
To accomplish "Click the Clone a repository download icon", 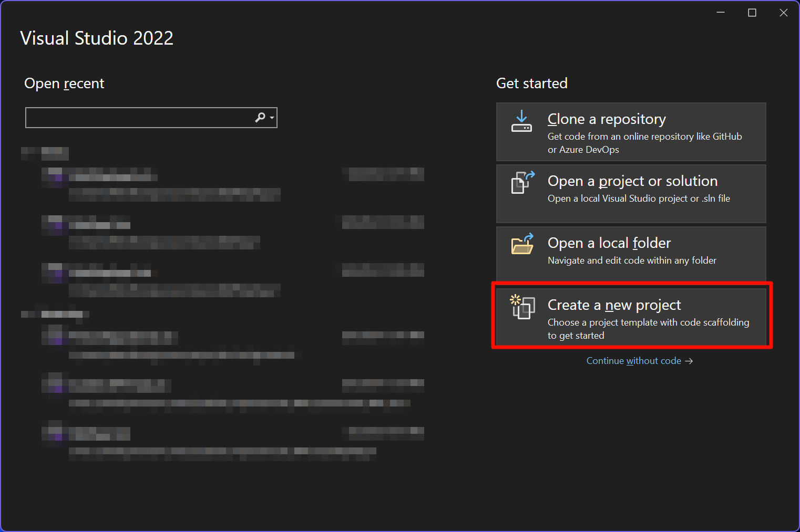I will 521,121.
